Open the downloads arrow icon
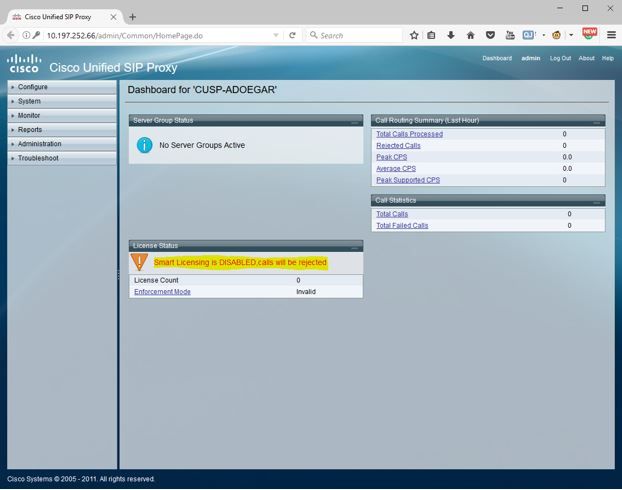Screen dimensions: 622x490 pyautogui.click(x=451, y=35)
